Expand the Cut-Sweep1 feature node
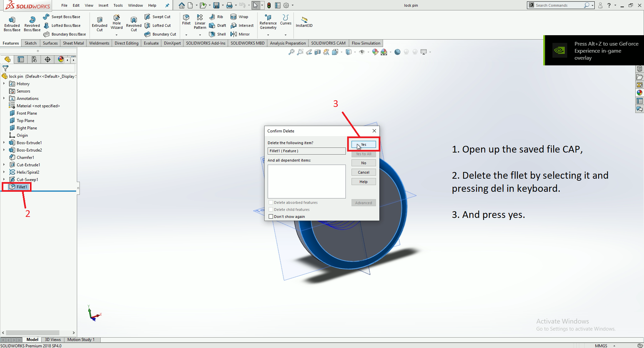 point(4,180)
